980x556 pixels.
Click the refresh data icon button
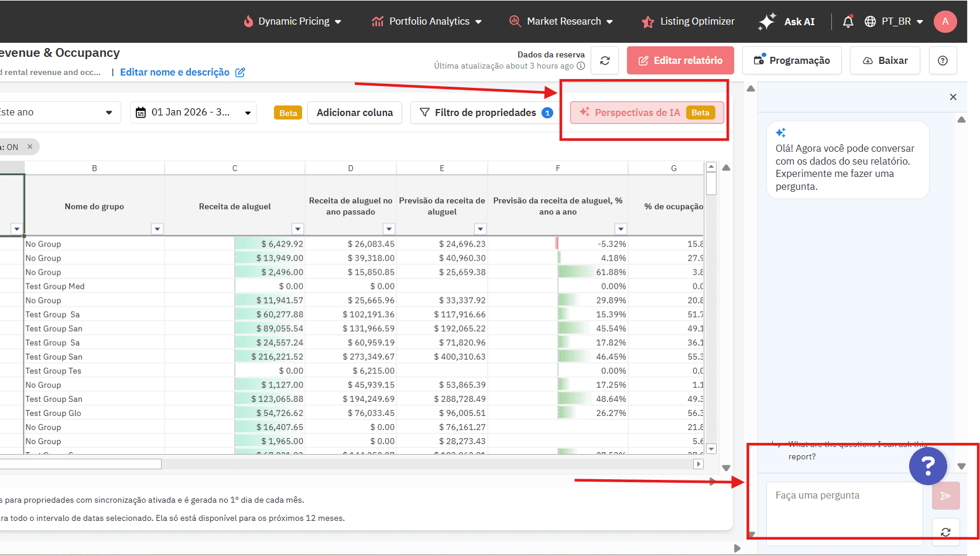(x=605, y=60)
